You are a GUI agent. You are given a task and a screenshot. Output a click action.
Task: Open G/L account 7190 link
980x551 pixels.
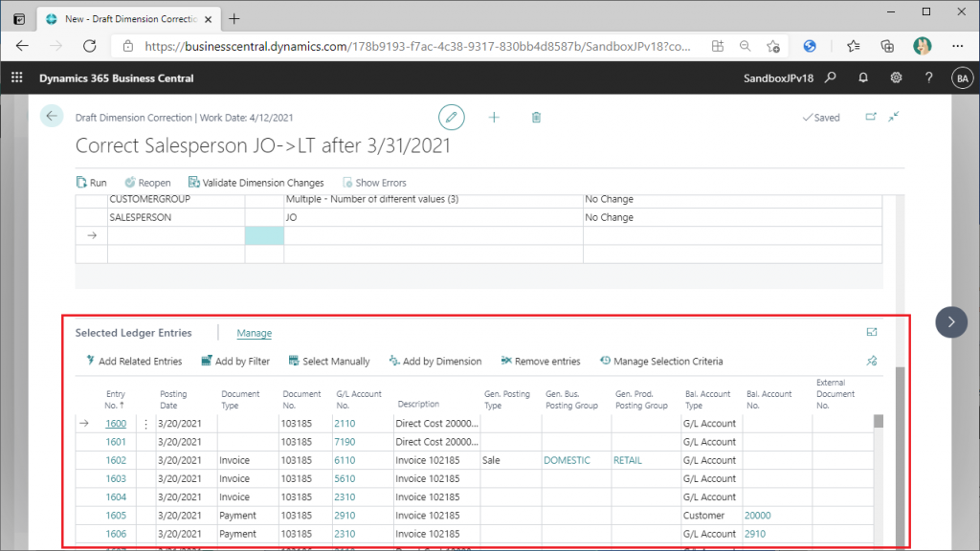tap(345, 442)
